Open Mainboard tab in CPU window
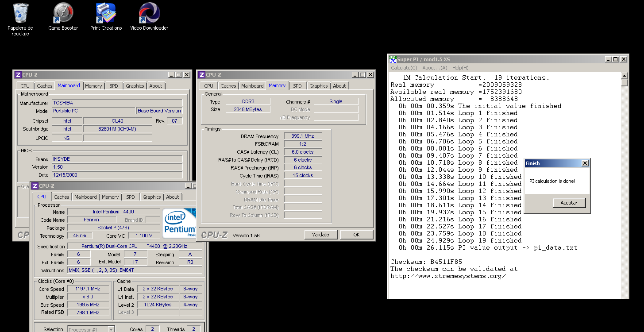 click(x=85, y=197)
